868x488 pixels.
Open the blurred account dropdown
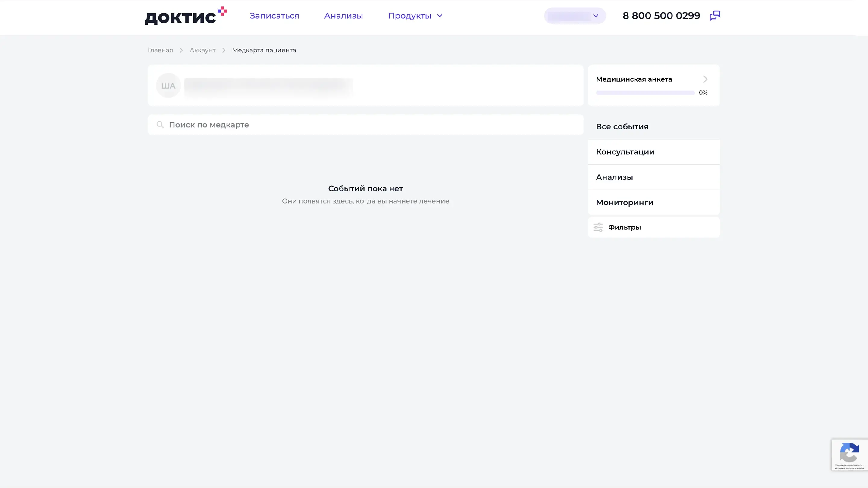575,16
